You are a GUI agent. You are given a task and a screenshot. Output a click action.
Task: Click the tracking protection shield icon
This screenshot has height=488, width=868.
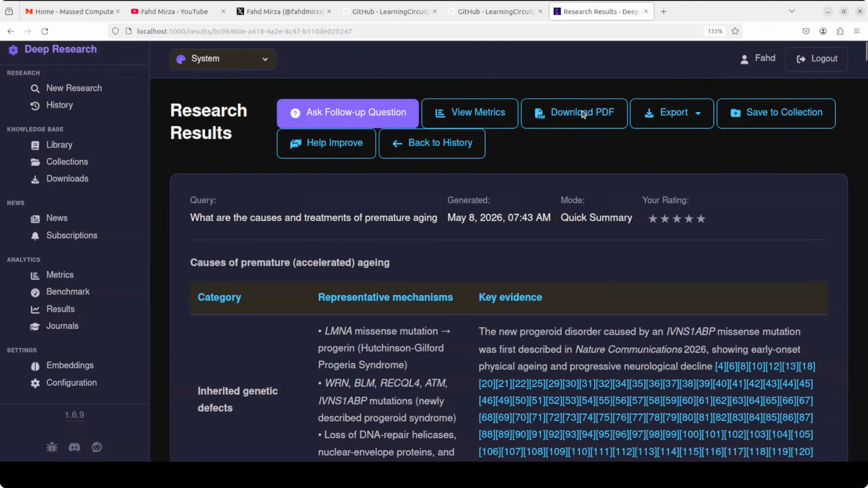[x=116, y=31]
